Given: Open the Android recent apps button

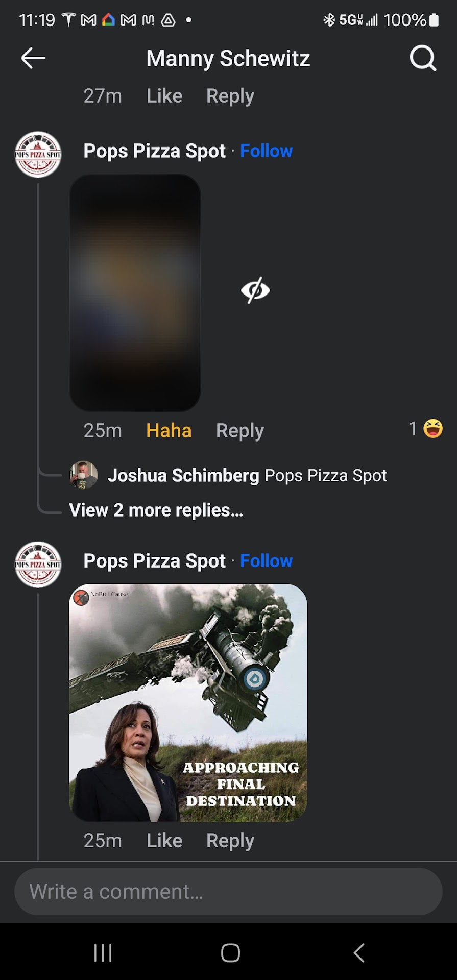Looking at the screenshot, I should 103,952.
